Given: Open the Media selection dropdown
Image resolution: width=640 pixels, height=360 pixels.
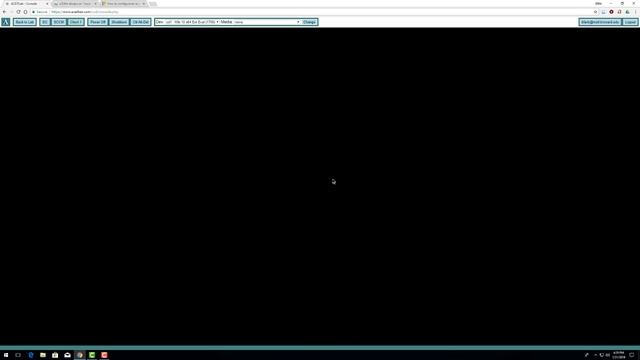Looking at the screenshot, I should pos(267,22).
